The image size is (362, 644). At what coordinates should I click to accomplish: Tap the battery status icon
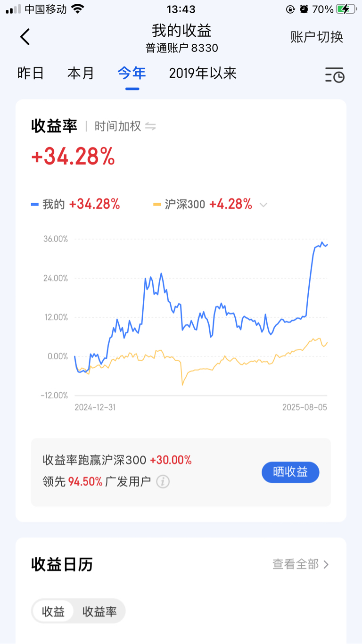346,9
